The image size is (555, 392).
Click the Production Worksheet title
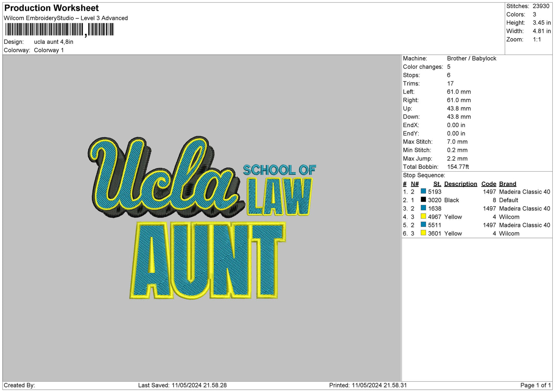[51, 8]
